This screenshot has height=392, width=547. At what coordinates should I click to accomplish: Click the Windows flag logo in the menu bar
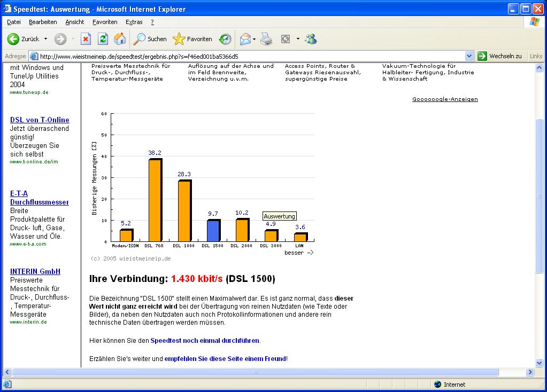534,22
